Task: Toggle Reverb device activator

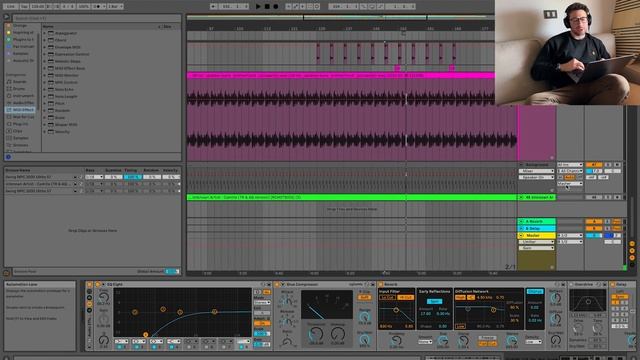Action: tap(381, 284)
